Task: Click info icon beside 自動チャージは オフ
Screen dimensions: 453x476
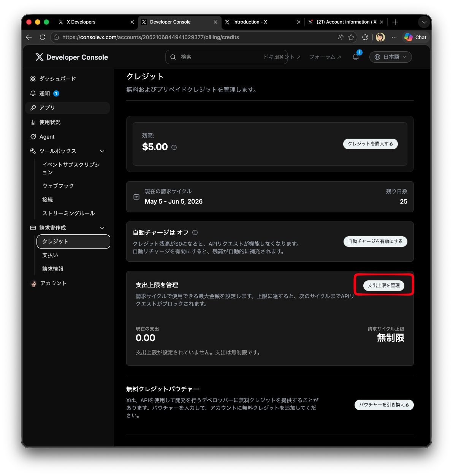Action: 195,232
